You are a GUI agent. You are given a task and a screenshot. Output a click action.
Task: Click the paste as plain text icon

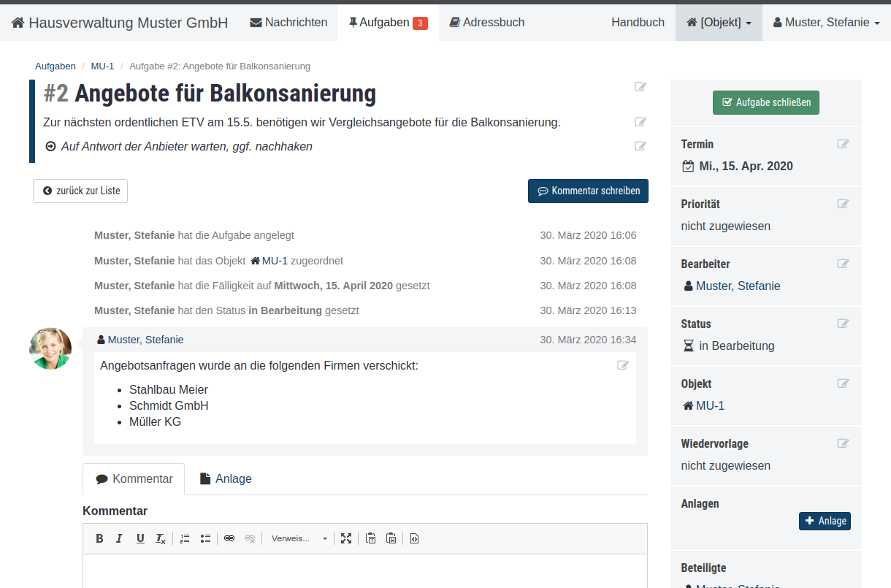pos(371,538)
